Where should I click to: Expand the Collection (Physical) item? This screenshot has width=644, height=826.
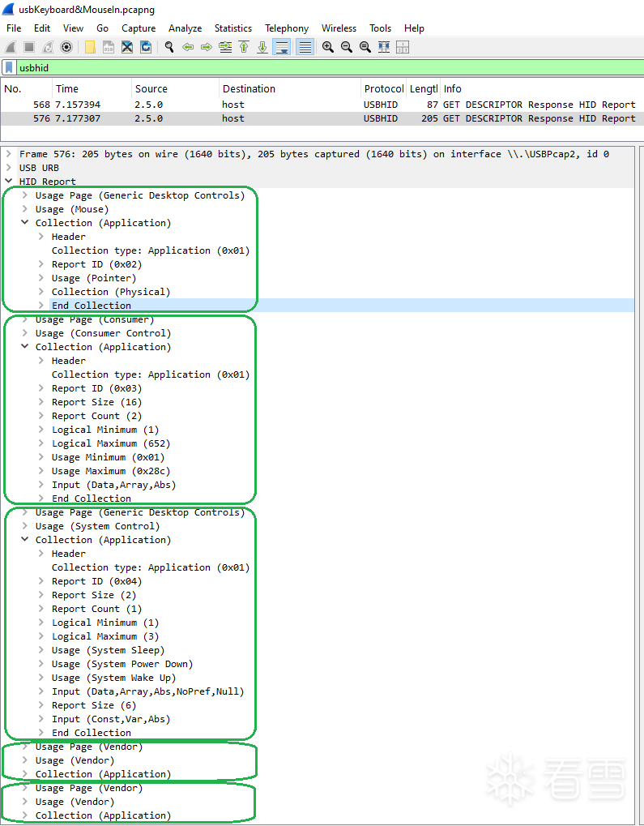tap(42, 292)
